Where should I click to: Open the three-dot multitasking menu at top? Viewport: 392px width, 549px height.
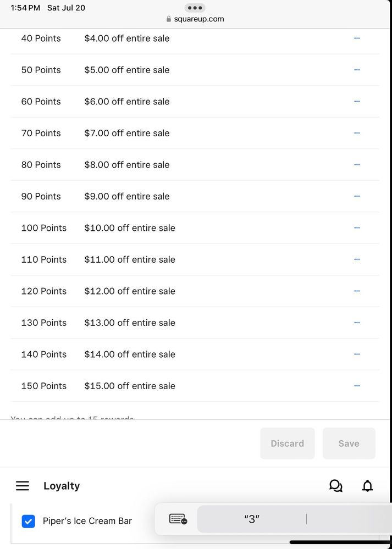pyautogui.click(x=195, y=8)
